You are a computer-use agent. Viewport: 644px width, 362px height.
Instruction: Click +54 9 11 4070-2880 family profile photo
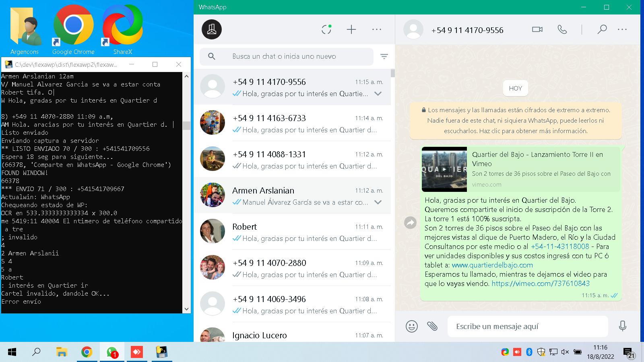click(x=213, y=267)
